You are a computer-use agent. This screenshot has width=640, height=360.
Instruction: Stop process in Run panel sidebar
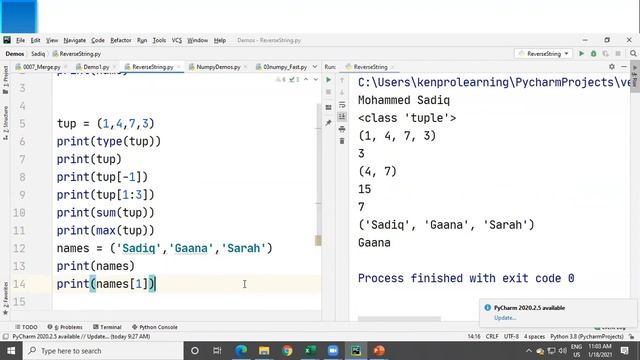(x=329, y=92)
